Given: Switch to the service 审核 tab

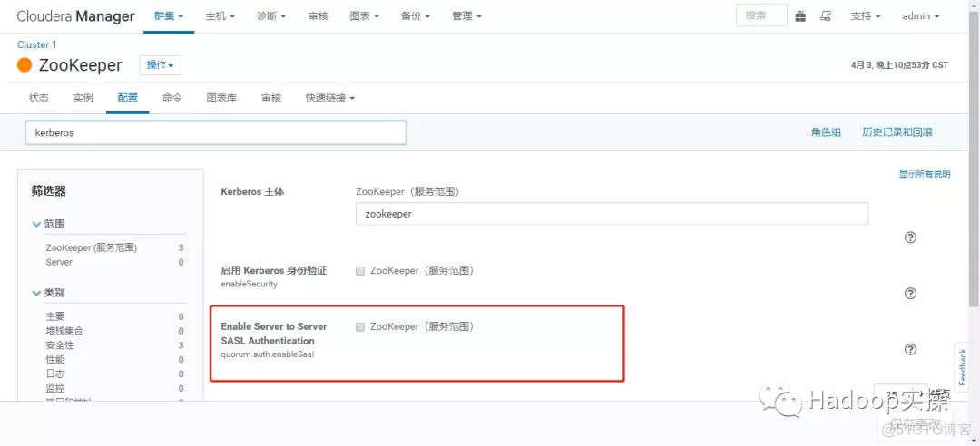Looking at the screenshot, I should 271,98.
